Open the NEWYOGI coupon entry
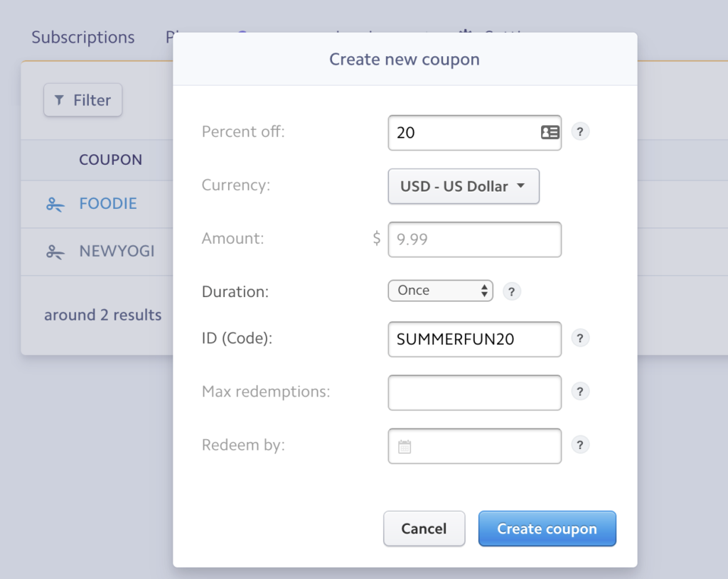This screenshot has height=579, width=728. point(117,251)
